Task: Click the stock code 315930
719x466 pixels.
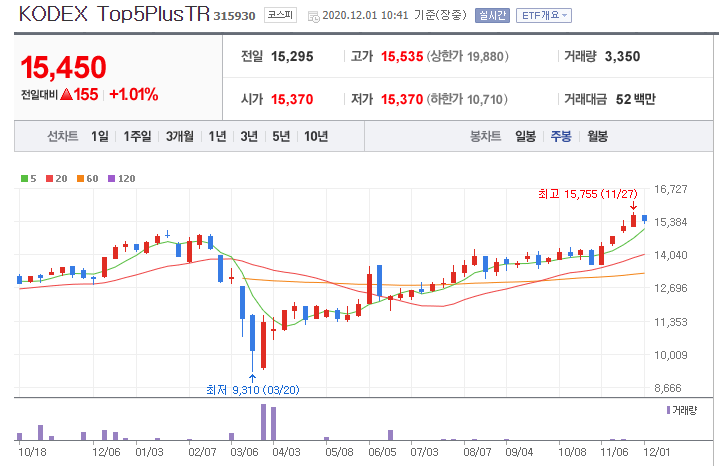Action: pyautogui.click(x=234, y=16)
